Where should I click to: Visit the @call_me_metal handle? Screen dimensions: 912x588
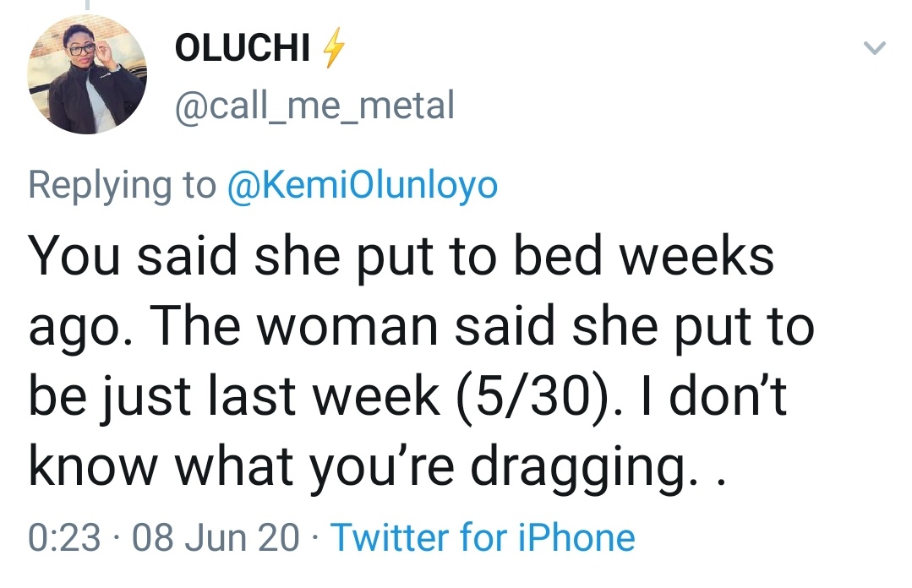(x=314, y=106)
